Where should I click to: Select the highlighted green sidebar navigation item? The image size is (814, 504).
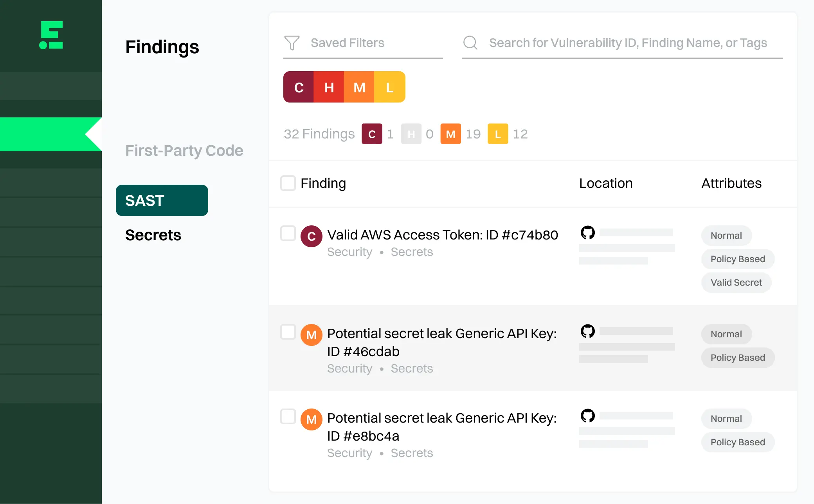[x=43, y=134]
